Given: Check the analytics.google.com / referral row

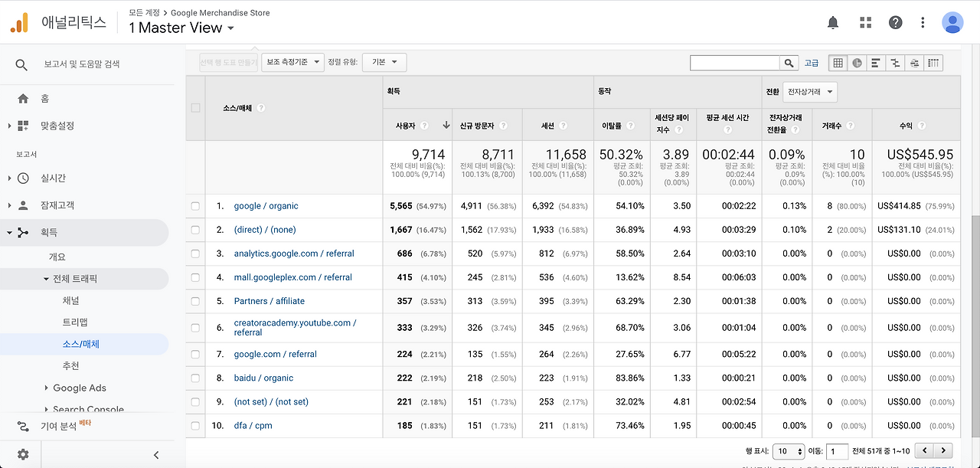Looking at the screenshot, I should pos(195,254).
